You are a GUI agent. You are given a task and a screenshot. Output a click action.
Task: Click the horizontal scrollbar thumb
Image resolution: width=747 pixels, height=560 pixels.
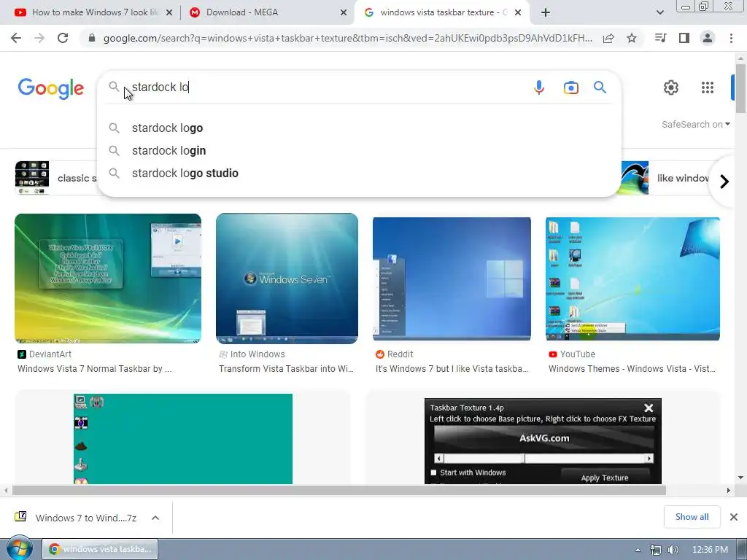338,491
